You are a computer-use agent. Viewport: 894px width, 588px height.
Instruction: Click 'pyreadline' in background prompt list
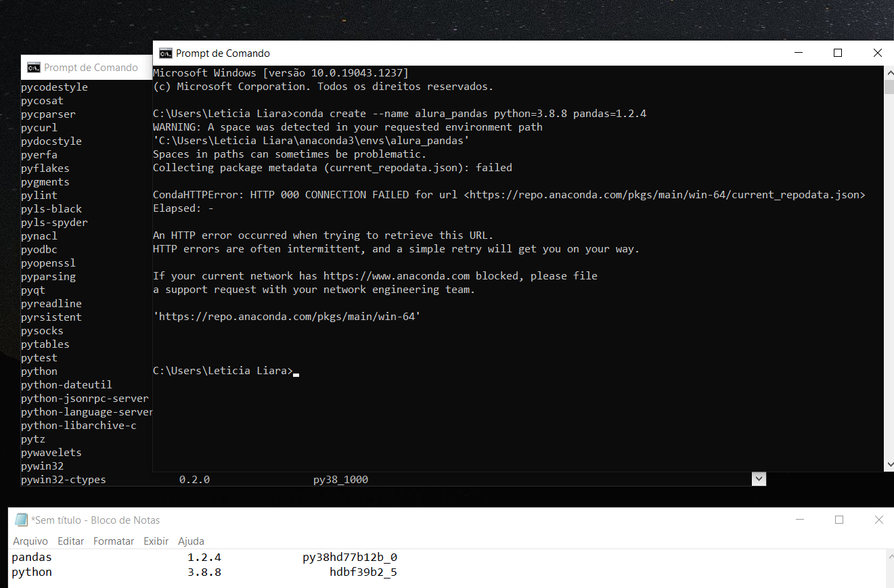click(51, 304)
